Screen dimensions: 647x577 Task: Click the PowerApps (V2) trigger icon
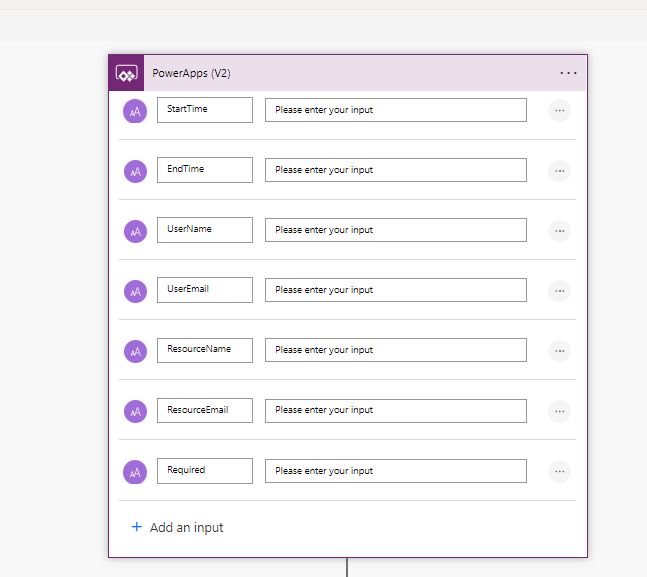pyautogui.click(x=126, y=73)
